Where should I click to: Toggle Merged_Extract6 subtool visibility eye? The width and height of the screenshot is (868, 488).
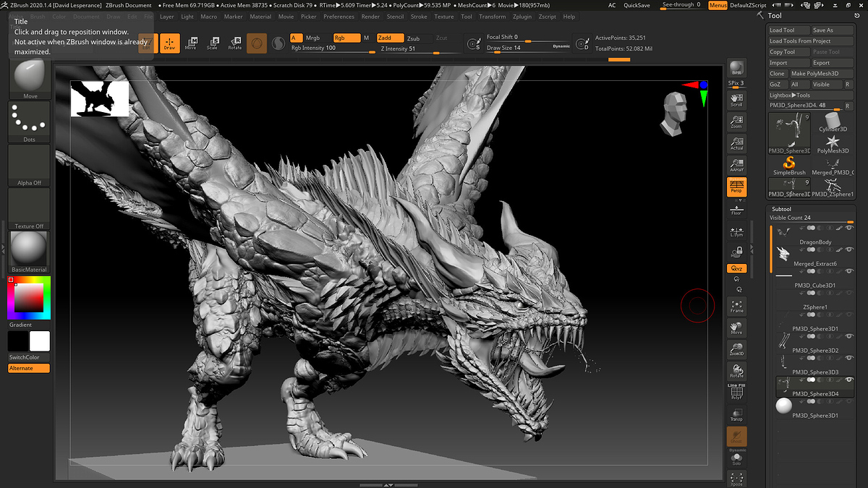pos(849,249)
